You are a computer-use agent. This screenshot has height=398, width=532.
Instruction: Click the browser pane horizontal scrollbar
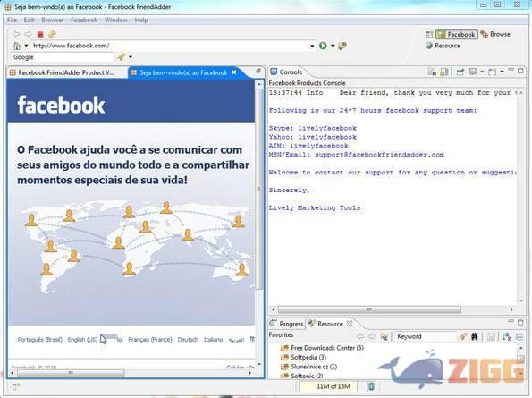tap(71, 373)
